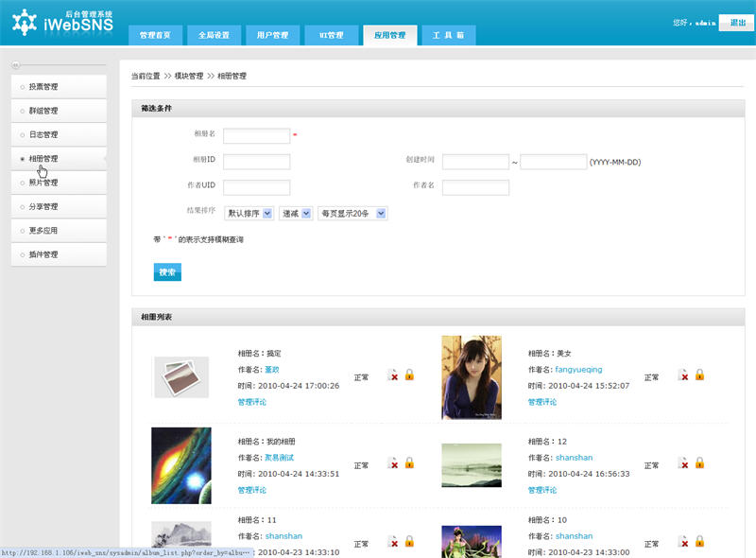Click the 退出 logout button

(x=737, y=23)
